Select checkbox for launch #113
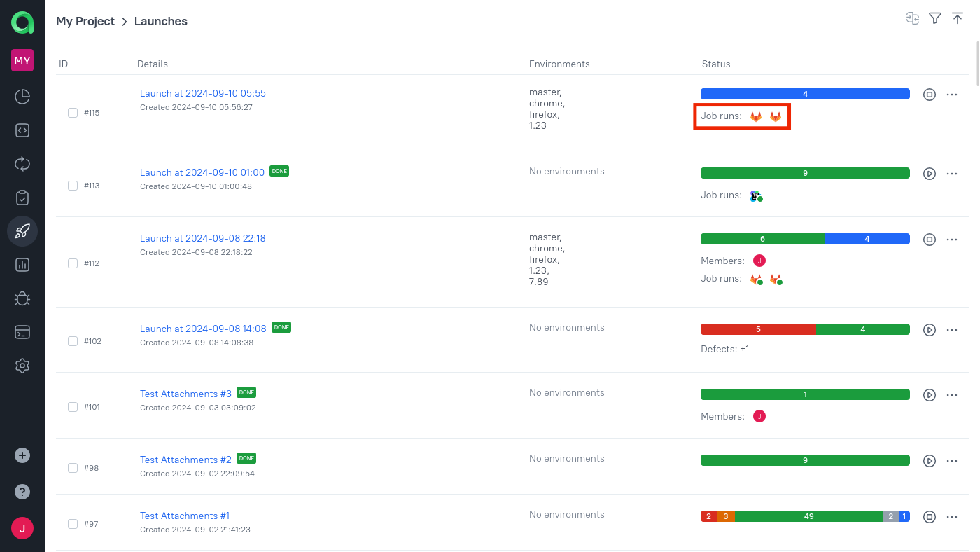The width and height of the screenshot is (980, 552). pos(73,186)
